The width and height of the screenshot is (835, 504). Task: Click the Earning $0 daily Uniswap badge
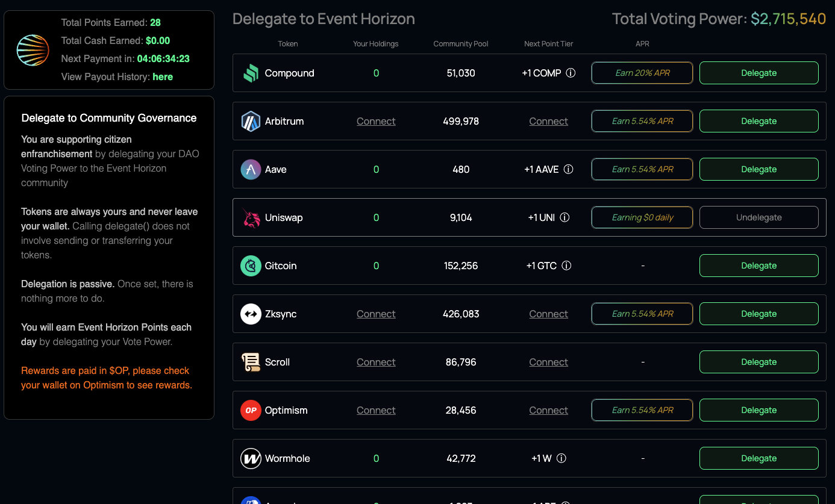coord(642,217)
